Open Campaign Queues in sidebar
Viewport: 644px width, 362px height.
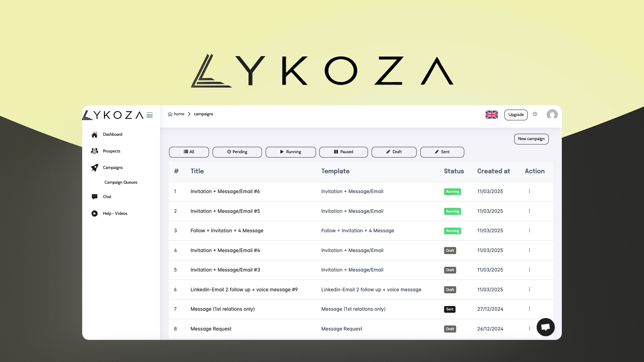click(x=121, y=182)
